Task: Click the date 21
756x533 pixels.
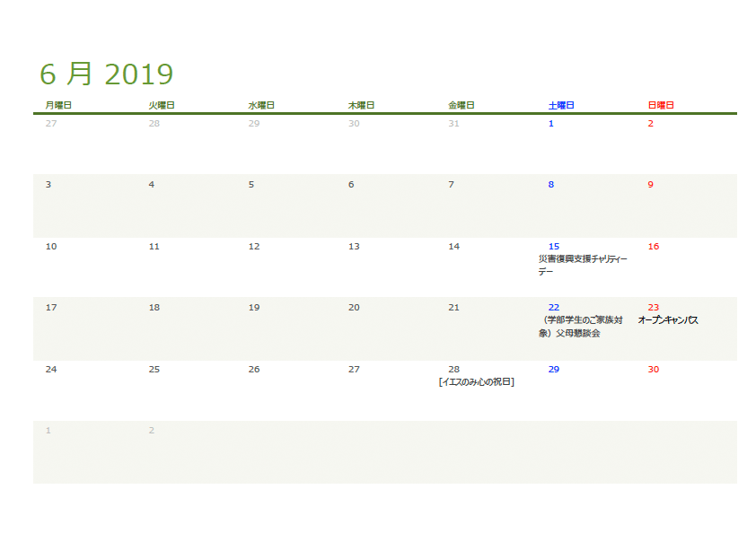Action: coord(453,308)
